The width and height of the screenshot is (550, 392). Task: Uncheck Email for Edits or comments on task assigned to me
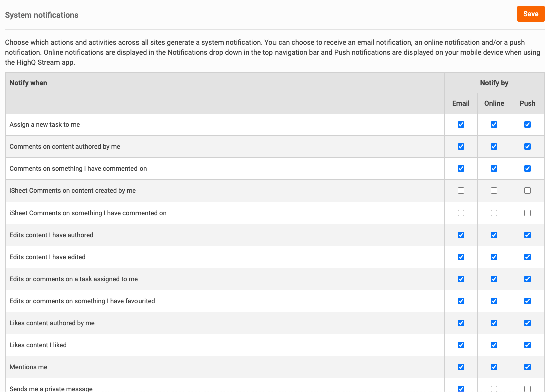point(461,279)
